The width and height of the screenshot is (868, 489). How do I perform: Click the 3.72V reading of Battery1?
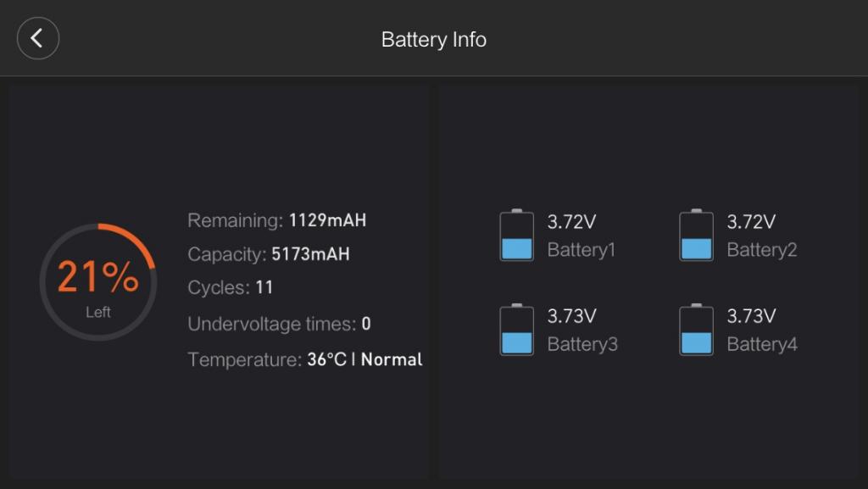click(x=571, y=222)
